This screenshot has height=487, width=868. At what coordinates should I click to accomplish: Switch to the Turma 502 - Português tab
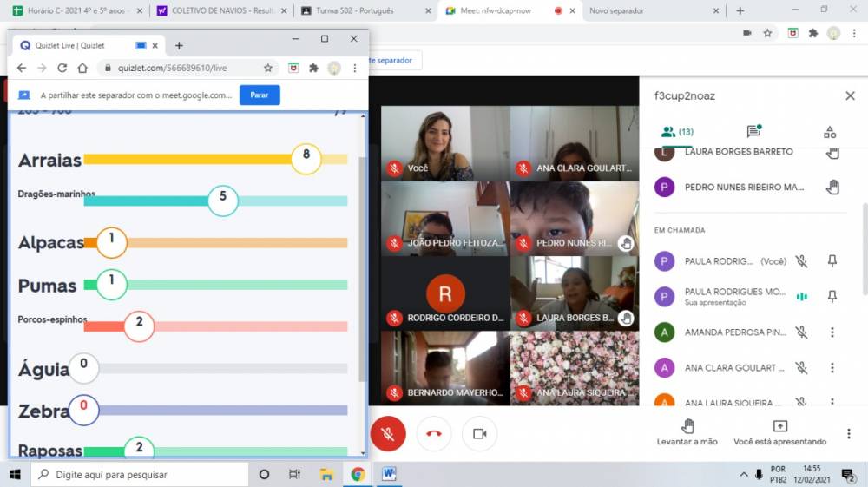pos(365,11)
